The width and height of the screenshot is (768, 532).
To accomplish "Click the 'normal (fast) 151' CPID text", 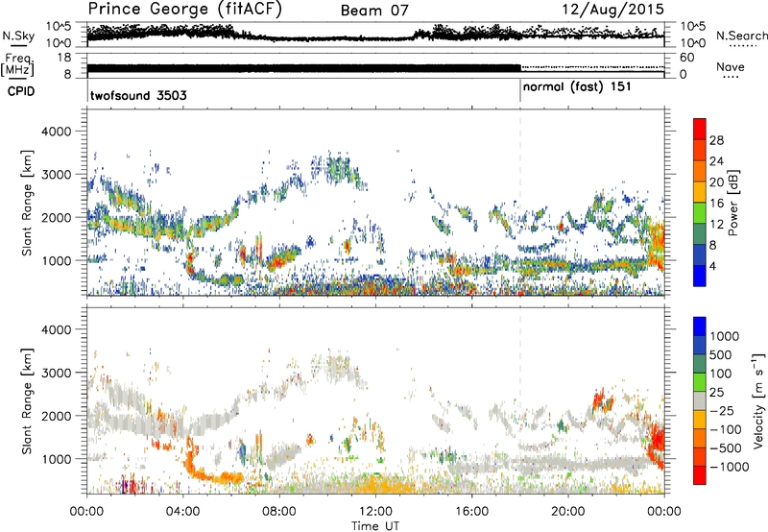I will point(577,87).
